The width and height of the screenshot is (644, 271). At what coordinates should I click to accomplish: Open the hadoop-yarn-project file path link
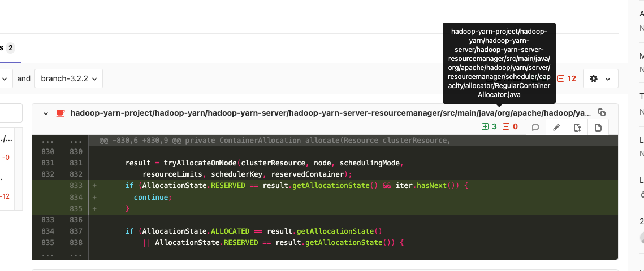tap(330, 113)
